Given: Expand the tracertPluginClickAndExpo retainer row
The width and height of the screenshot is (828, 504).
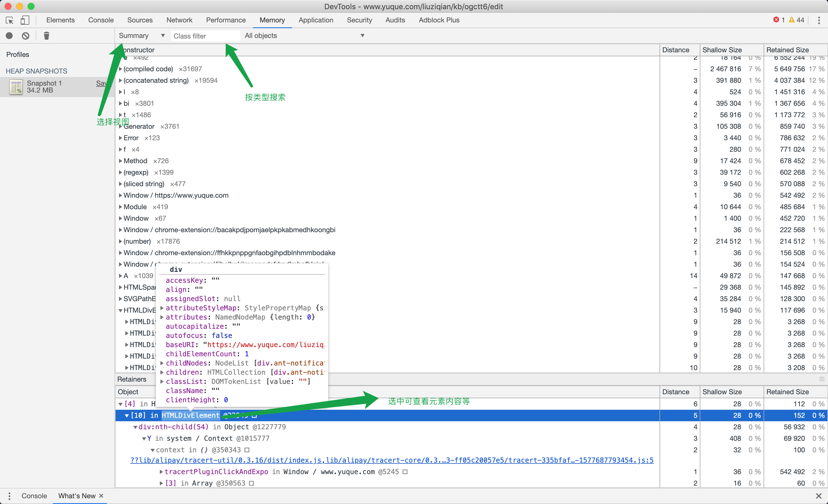Looking at the screenshot, I should pyautogui.click(x=161, y=472).
